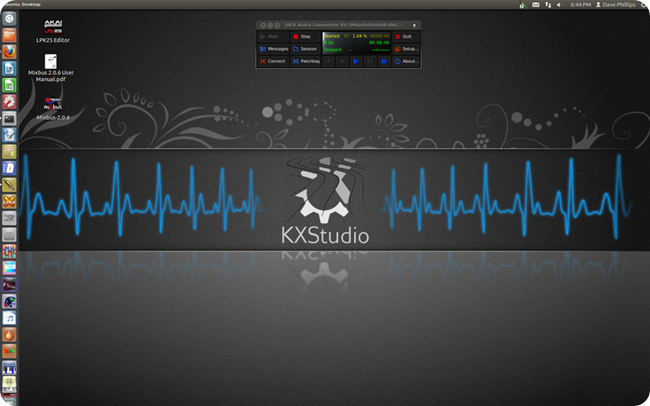This screenshot has width=650, height=406.
Task: Pause the JACK transport
Action: click(x=370, y=61)
